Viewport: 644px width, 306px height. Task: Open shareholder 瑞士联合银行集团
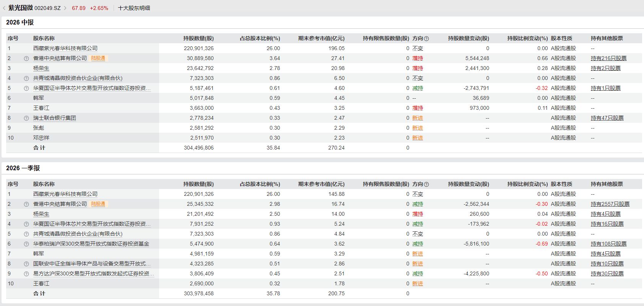tap(55, 118)
